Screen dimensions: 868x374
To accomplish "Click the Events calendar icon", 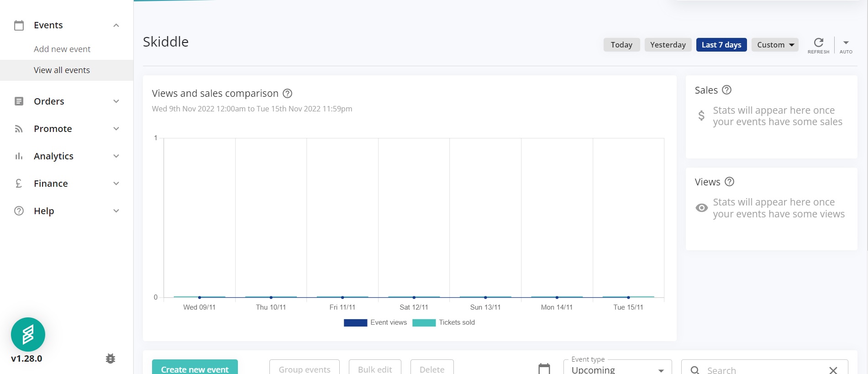I will click(x=19, y=25).
